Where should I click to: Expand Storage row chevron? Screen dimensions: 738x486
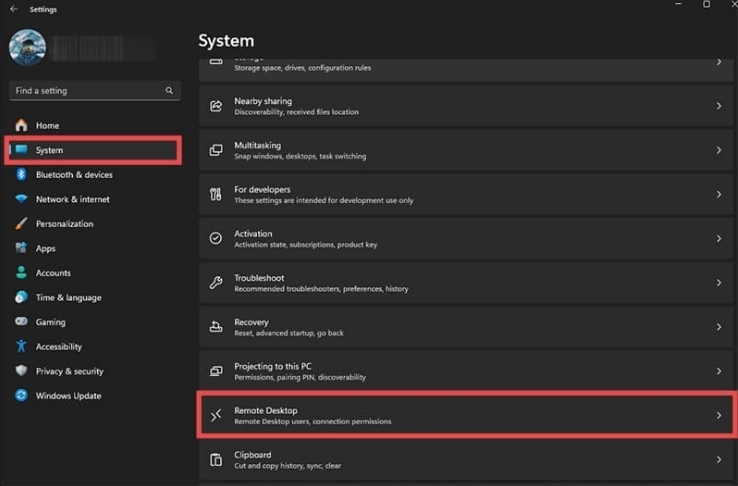(x=719, y=62)
